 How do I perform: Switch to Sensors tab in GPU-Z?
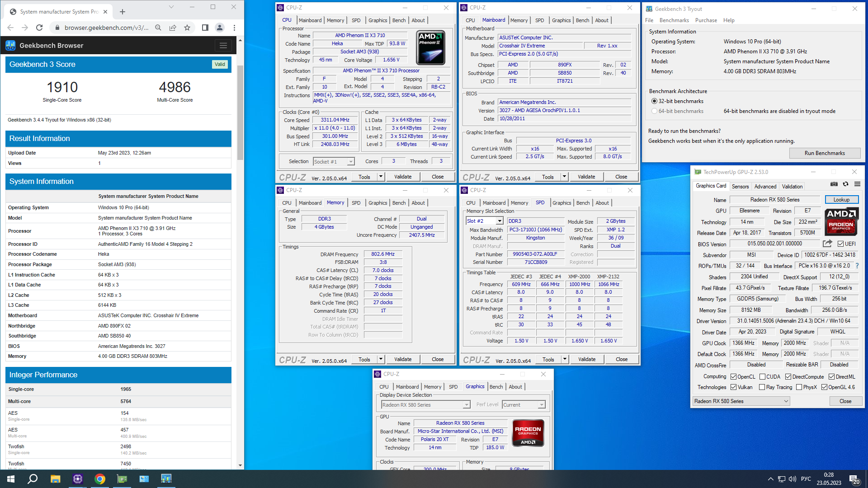[740, 187]
